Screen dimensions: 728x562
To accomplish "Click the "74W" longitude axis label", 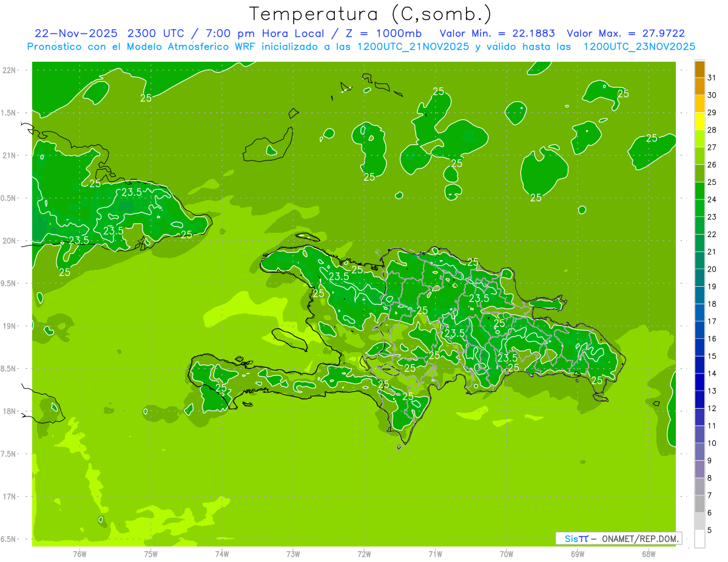I will (x=222, y=554).
